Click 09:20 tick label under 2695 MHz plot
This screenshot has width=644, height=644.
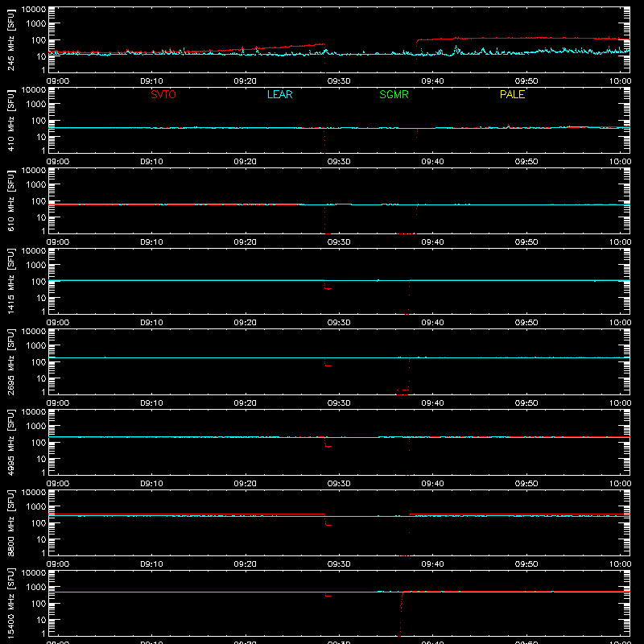coord(246,403)
